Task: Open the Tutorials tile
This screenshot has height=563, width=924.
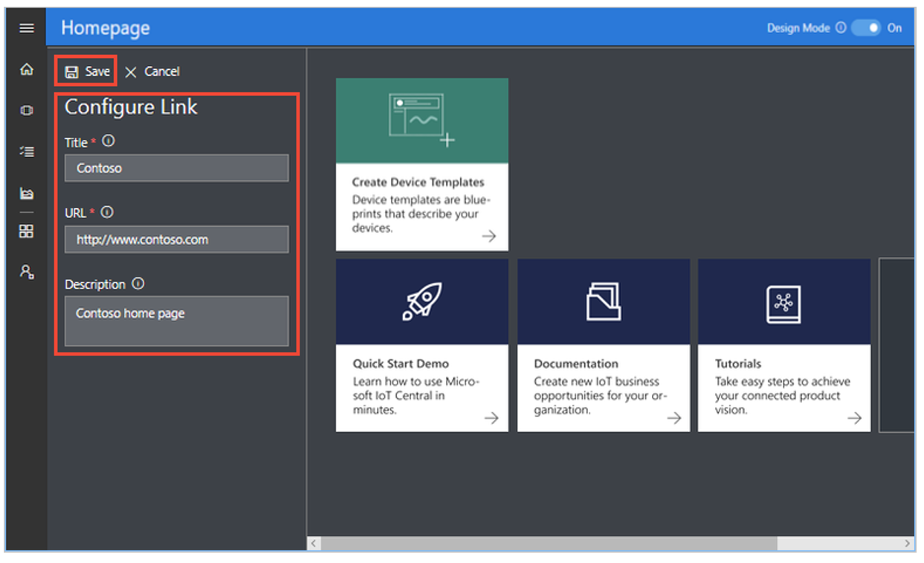Action: tap(784, 345)
